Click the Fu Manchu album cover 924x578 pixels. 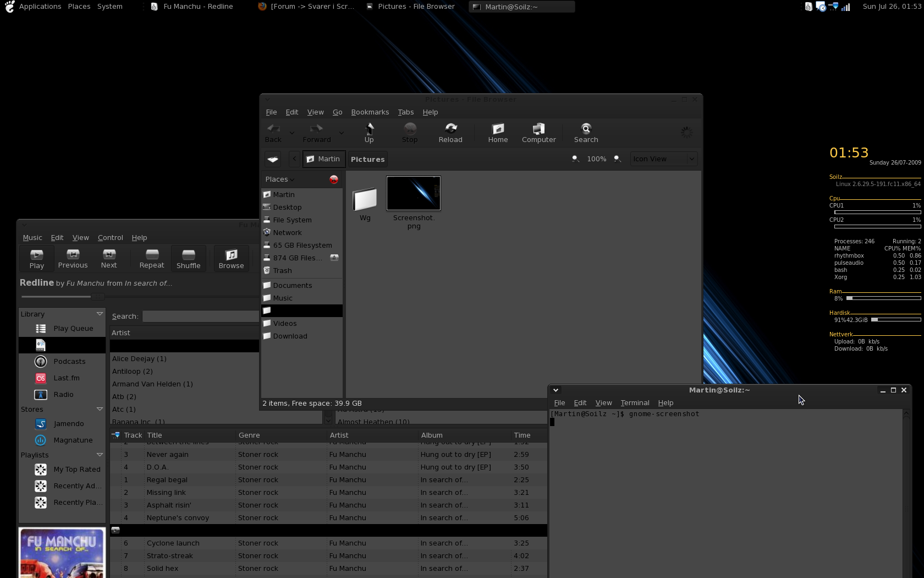click(x=62, y=553)
